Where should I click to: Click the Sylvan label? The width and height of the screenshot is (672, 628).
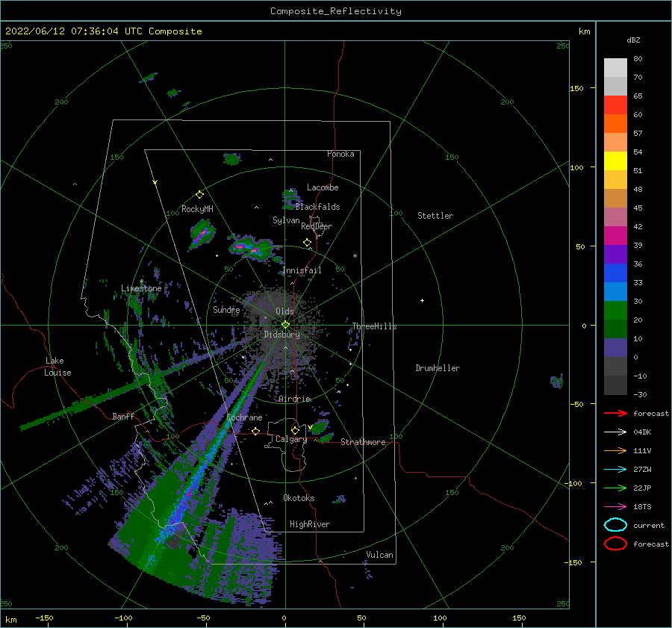(286, 220)
